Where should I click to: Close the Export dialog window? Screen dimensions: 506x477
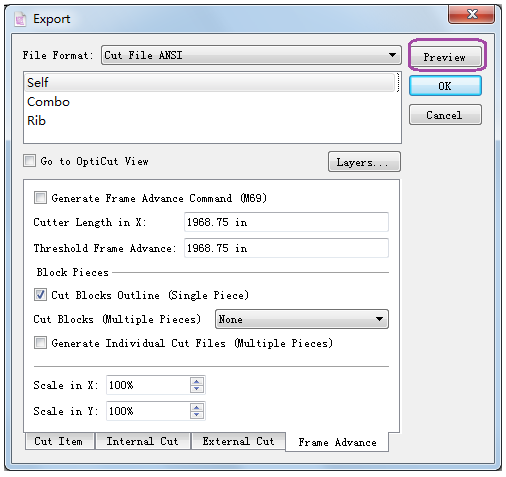pos(471,15)
